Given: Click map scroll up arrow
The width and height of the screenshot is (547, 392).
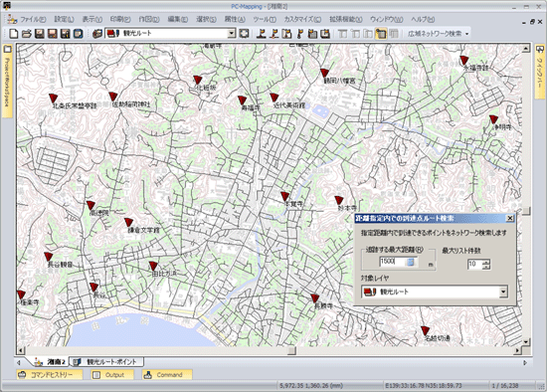Looking at the screenshot, I should (526, 49).
